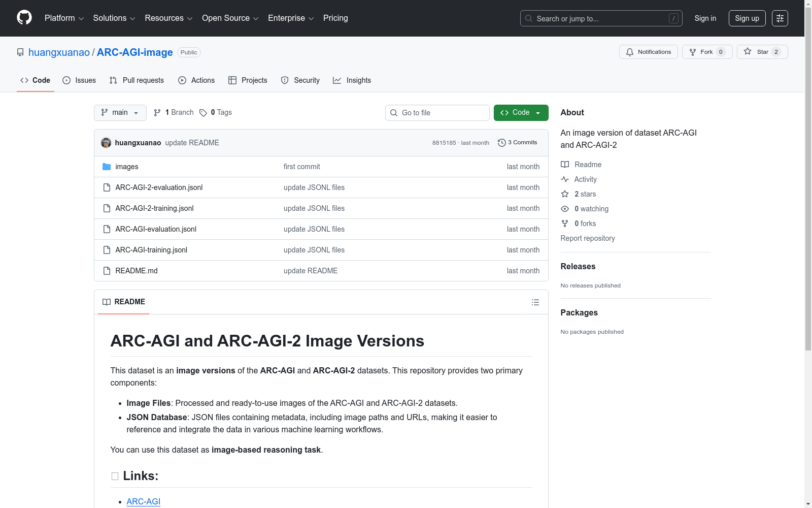Image resolution: width=812 pixels, height=508 pixels.
Task: Click commit hash 8815185
Action: pyautogui.click(x=444, y=143)
